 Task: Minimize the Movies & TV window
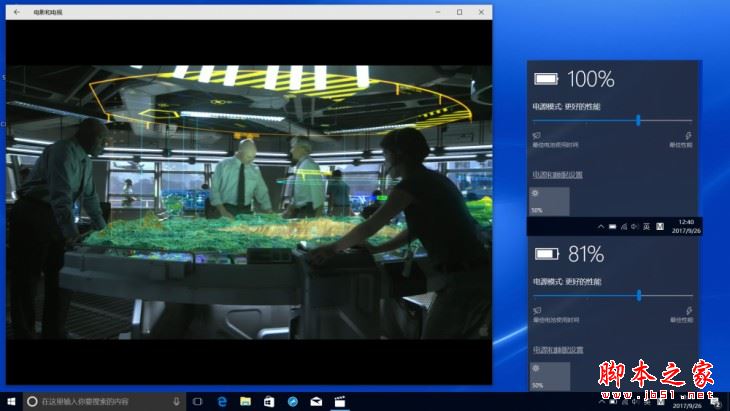tap(438, 12)
